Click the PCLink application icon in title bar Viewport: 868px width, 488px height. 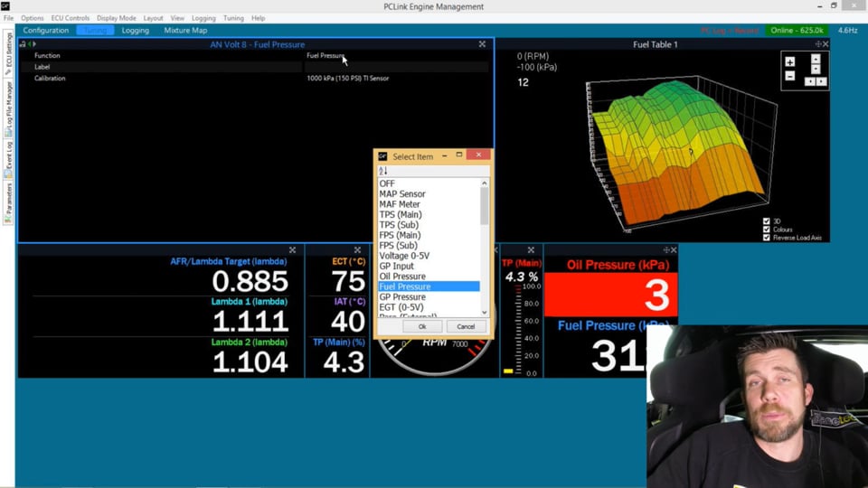click(x=5, y=6)
